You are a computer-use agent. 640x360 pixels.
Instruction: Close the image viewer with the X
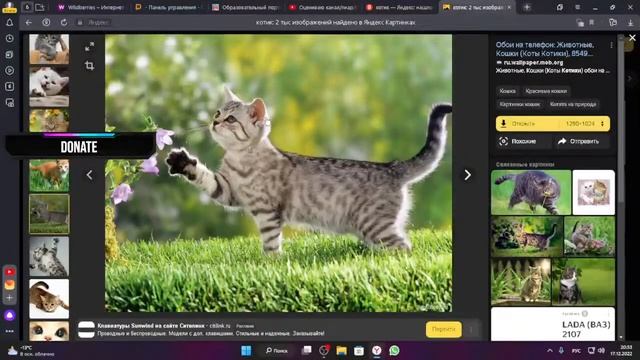(x=632, y=38)
